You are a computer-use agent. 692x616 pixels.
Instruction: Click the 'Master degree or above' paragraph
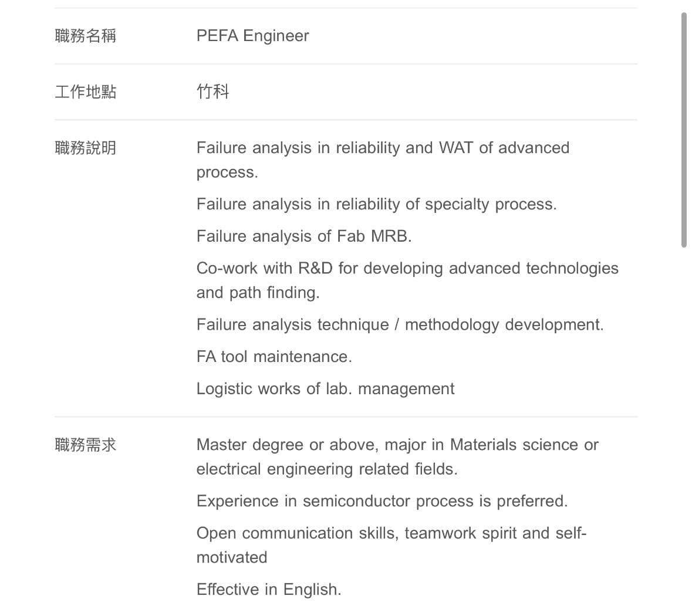click(x=397, y=456)
